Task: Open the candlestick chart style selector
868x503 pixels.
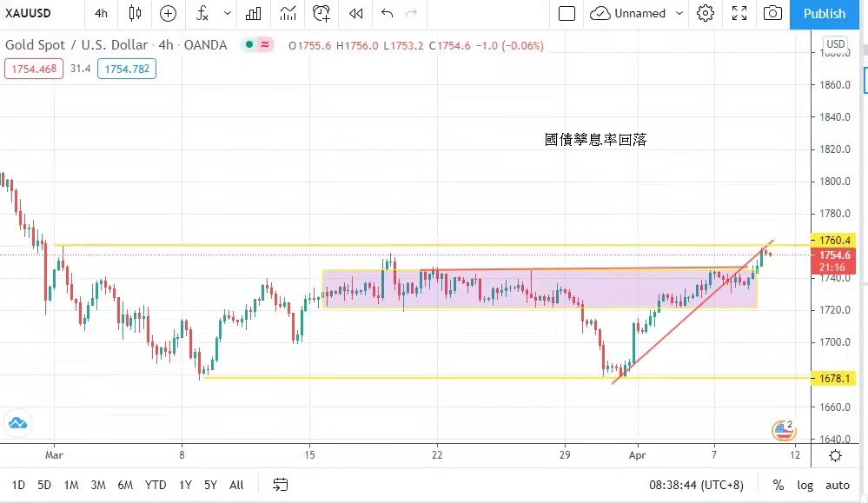Action: pyautogui.click(x=134, y=13)
